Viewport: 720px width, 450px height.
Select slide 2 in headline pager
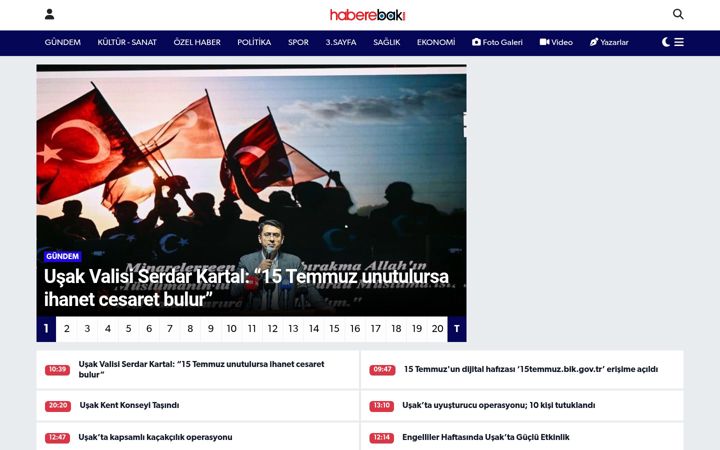coord(67,329)
